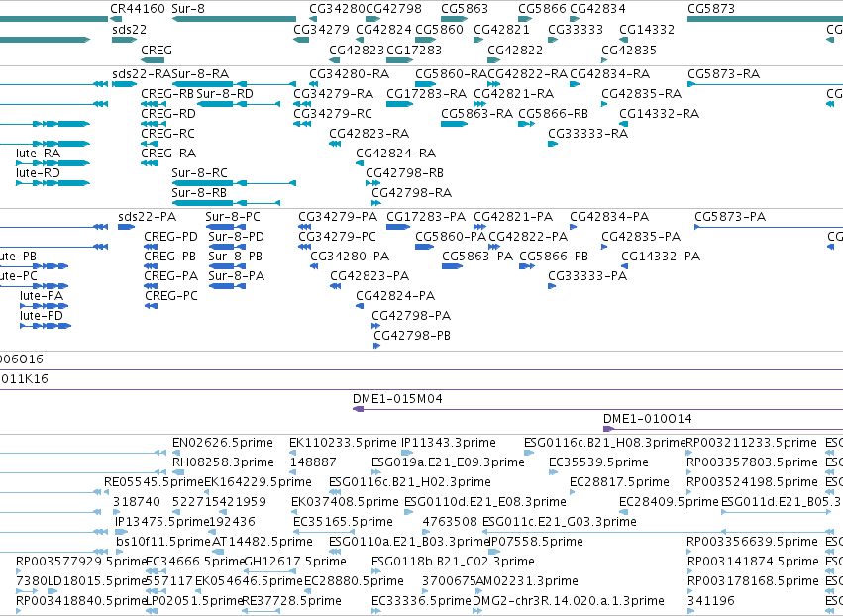Image resolution: width=843 pixels, height=616 pixels.
Task: Click the RP003141874.5prime EST label
Action: tap(753, 562)
